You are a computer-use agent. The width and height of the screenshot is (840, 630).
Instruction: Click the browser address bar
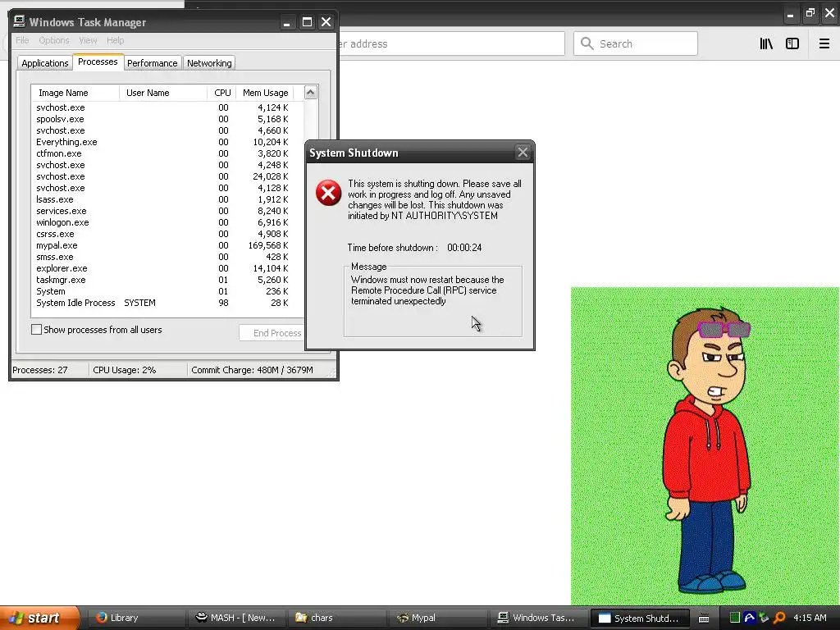click(451, 43)
